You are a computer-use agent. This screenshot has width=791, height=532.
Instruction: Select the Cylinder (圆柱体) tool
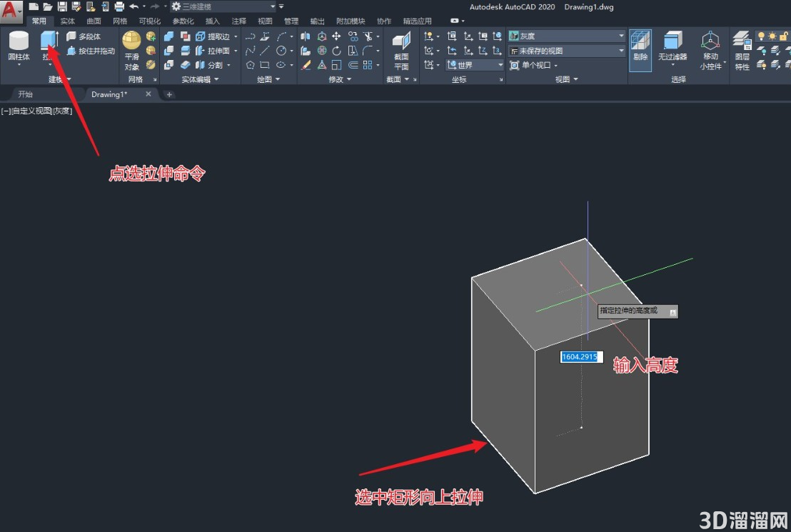tap(19, 46)
